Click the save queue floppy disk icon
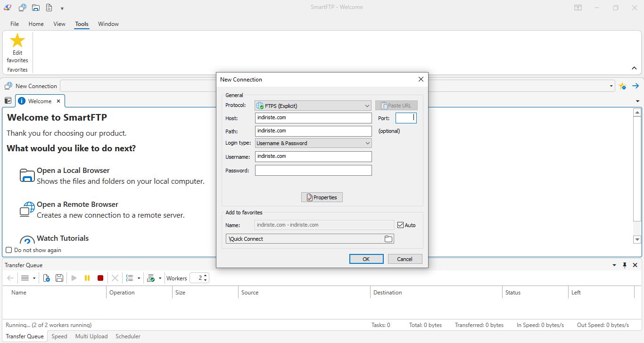 coord(59,278)
